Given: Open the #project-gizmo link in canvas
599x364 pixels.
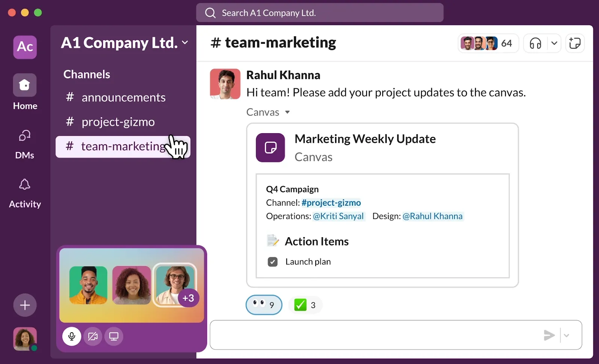Looking at the screenshot, I should (331, 203).
